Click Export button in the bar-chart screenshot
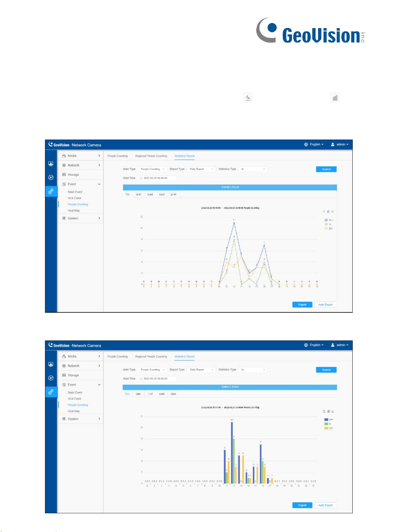This screenshot has height=532, width=411. pyautogui.click(x=302, y=505)
